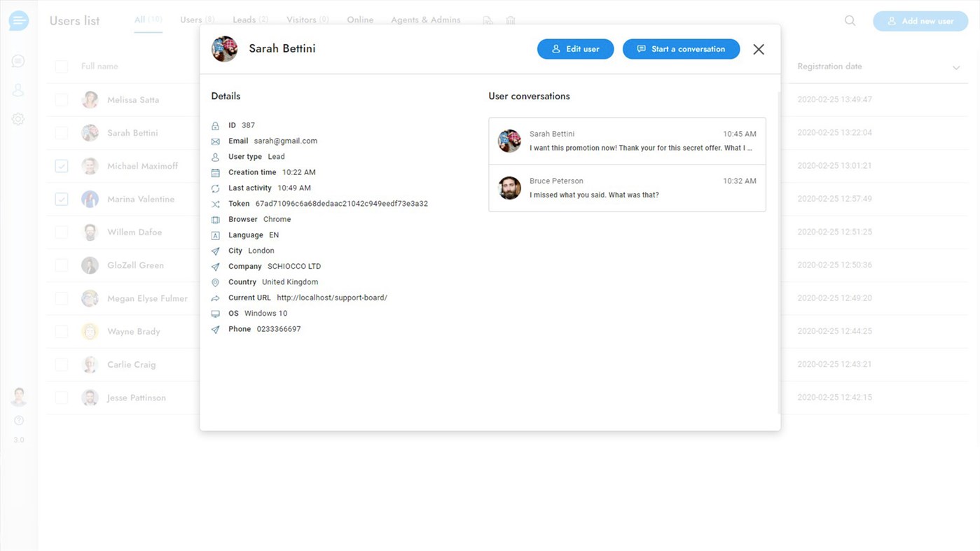This screenshot has height=551, width=980.
Task: Open the Bruce Peterson 10:32 AM conversation
Action: point(627,188)
